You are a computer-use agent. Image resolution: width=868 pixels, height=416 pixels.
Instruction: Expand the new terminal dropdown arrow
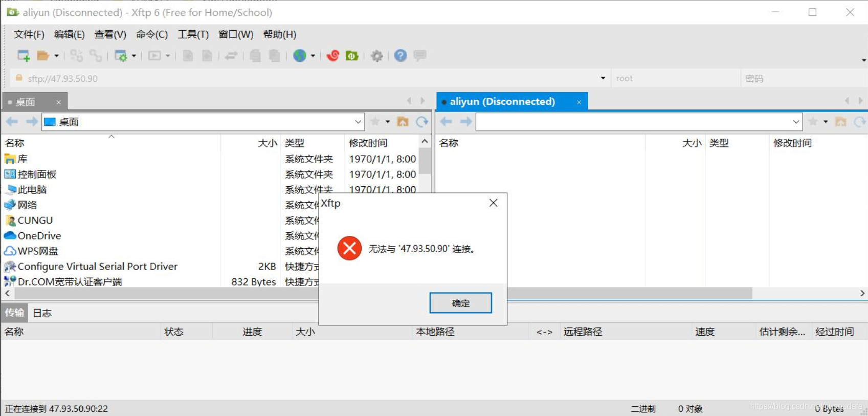coord(167,56)
